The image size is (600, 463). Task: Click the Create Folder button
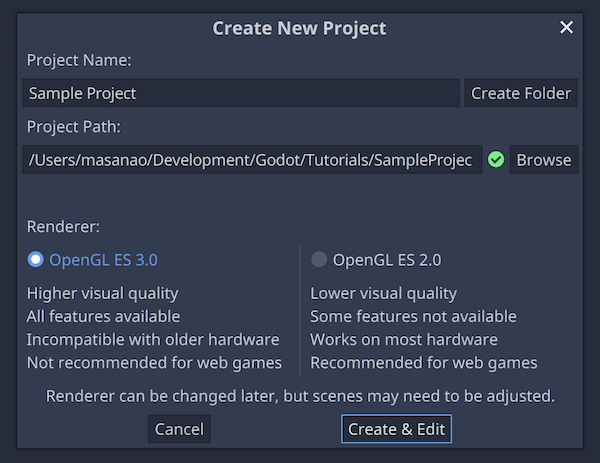click(521, 93)
